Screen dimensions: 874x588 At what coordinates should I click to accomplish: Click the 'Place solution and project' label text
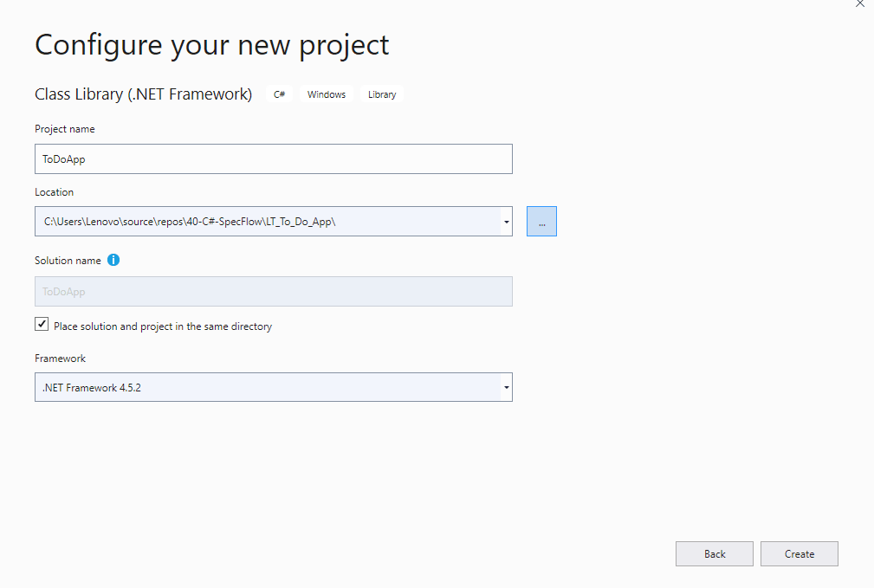(163, 326)
